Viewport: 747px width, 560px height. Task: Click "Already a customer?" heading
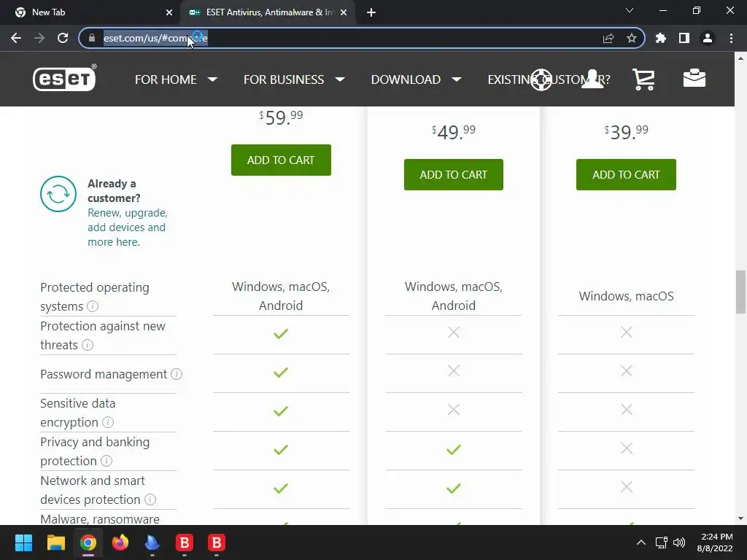[114, 191]
